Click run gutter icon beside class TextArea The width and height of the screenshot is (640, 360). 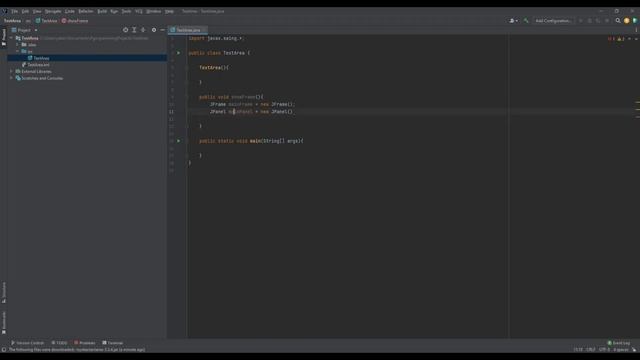tap(178, 53)
